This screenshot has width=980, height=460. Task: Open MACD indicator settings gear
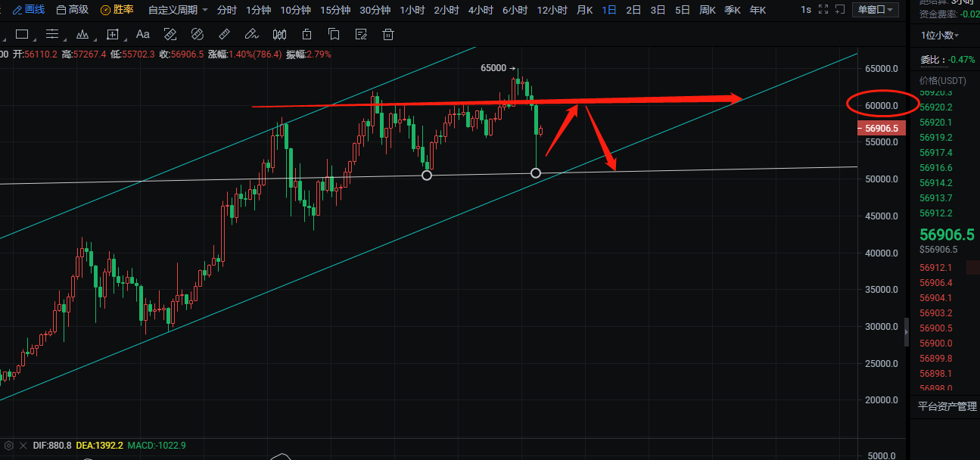coord(9,446)
